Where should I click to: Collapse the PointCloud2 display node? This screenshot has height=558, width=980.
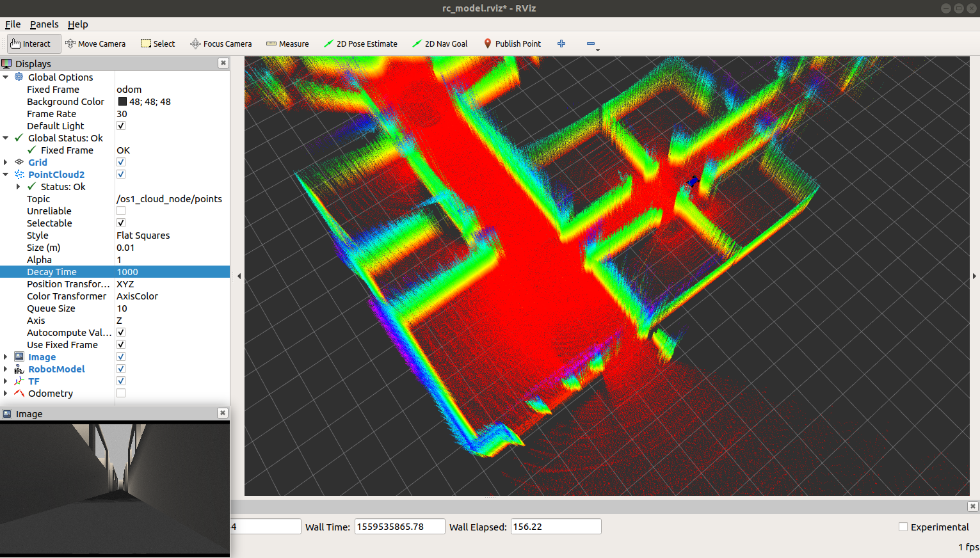click(6, 174)
